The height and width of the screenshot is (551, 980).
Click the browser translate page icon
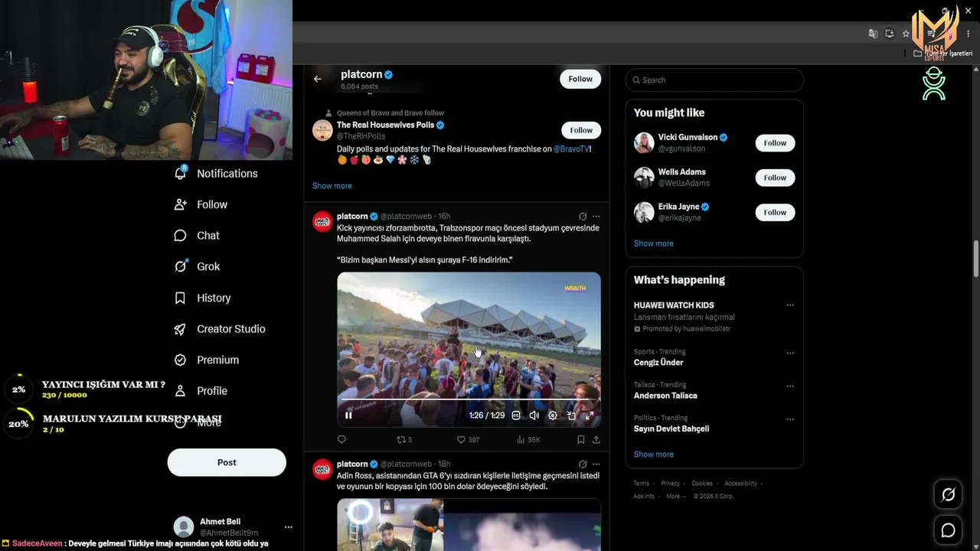873,34
